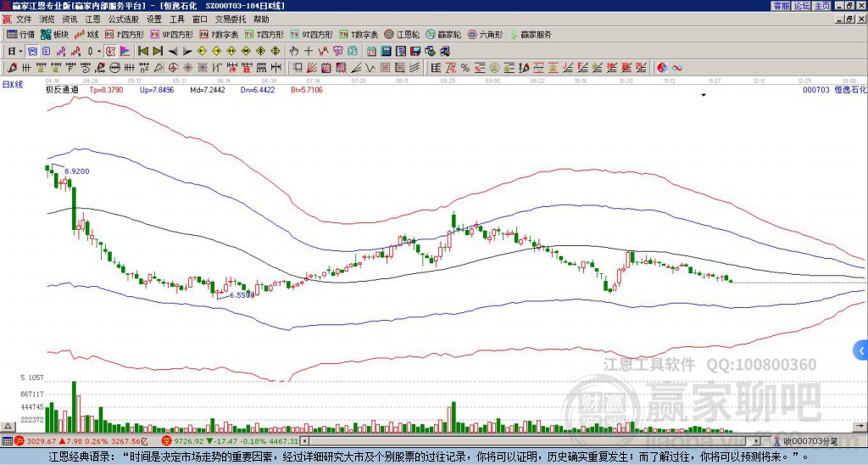Open the 客服 customer service link

pyautogui.click(x=781, y=6)
